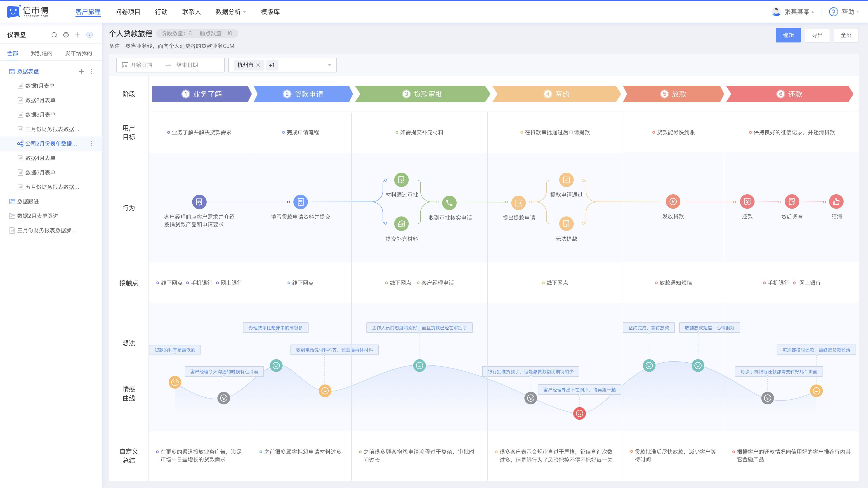Click the red sad face emotion point
This screenshot has width=868, height=488.
(x=580, y=413)
